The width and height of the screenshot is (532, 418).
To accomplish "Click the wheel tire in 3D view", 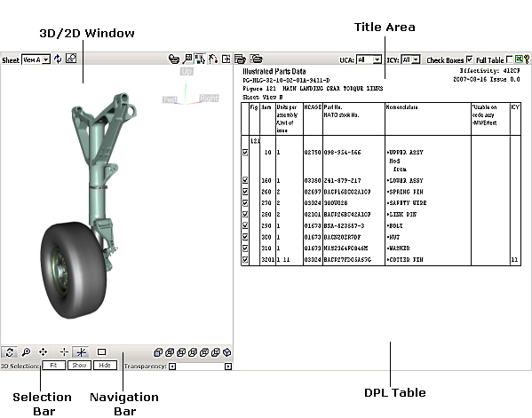I will (x=73, y=270).
